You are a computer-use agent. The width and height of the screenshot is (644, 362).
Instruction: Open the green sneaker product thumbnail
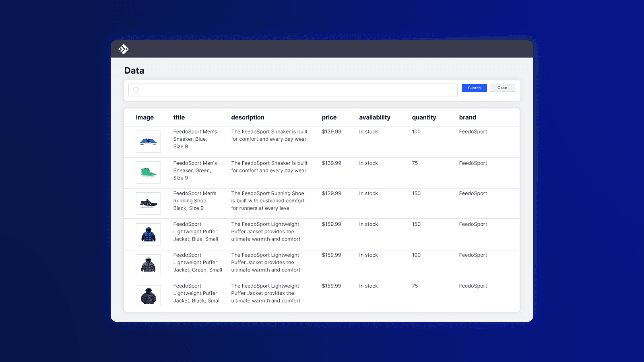[148, 172]
